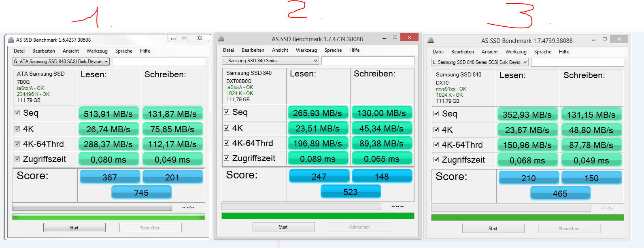Toggle 4K-64Thrd checkbox in the DXT08B0Q window
Screen dimensions: 644x248
pyautogui.click(x=226, y=143)
